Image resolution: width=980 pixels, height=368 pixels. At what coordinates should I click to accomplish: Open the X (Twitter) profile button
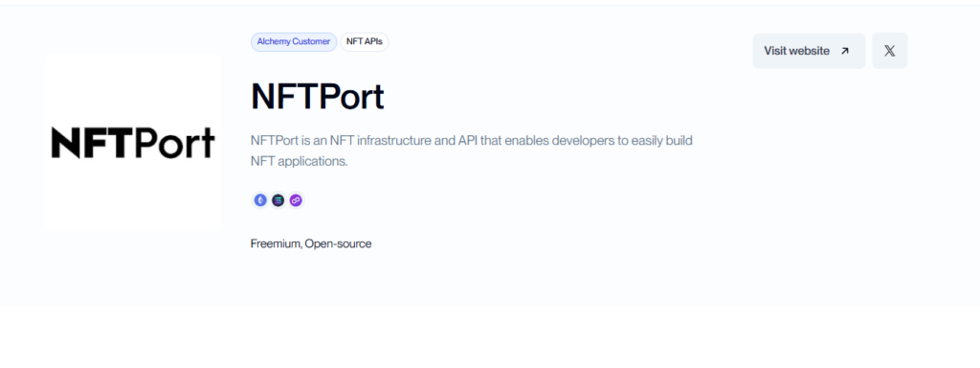[x=889, y=51]
